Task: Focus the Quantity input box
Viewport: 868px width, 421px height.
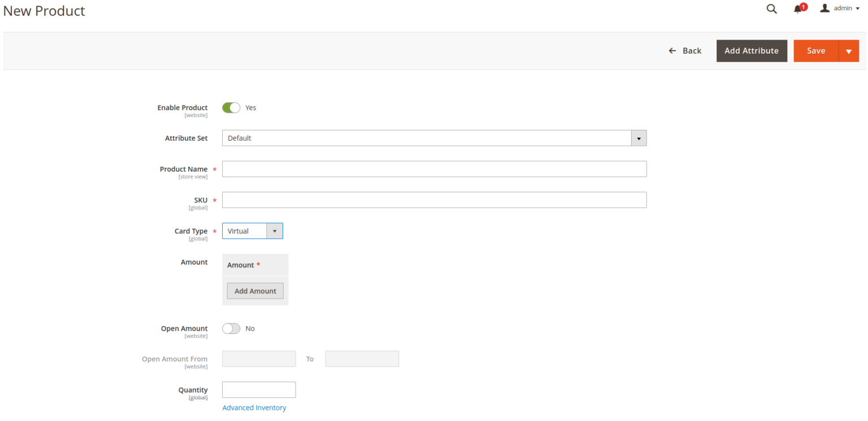Action: point(259,390)
